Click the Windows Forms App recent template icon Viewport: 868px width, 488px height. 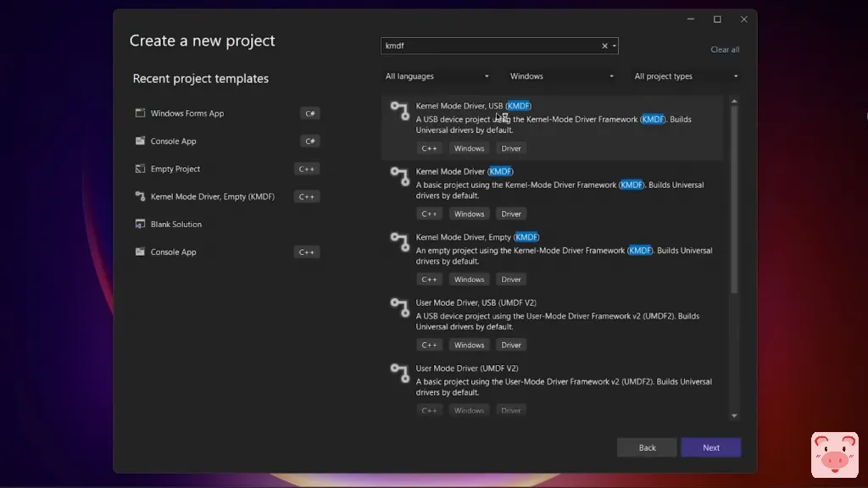click(141, 114)
